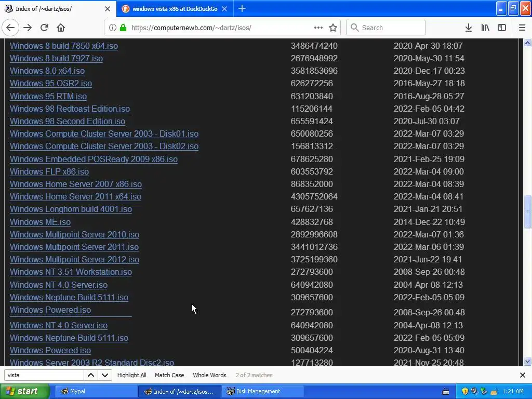
Task: Open Compute Cluster Server 2003 Disk01.iso
Action: coord(104,134)
